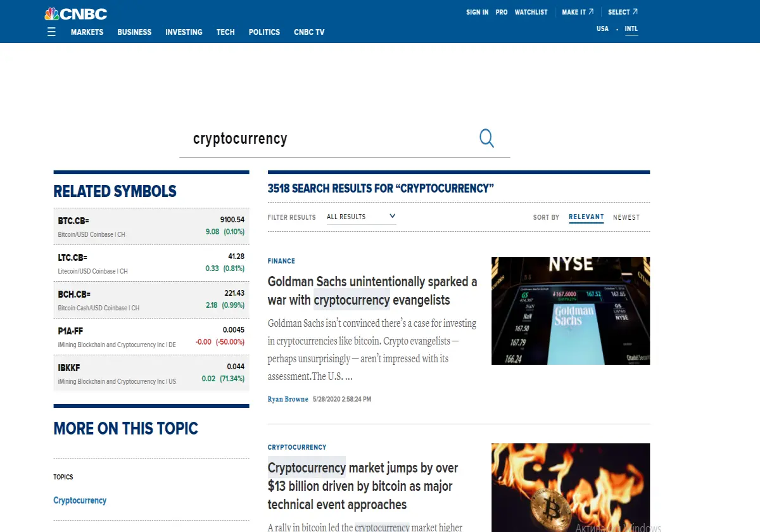
Task: Expand the All Results filter dropdown
Action: pos(362,217)
